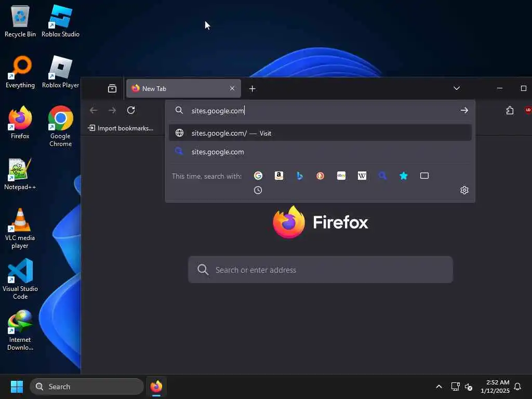The width and height of the screenshot is (532, 399).
Task: Expand list all tabs chevron
Action: pyautogui.click(x=457, y=88)
